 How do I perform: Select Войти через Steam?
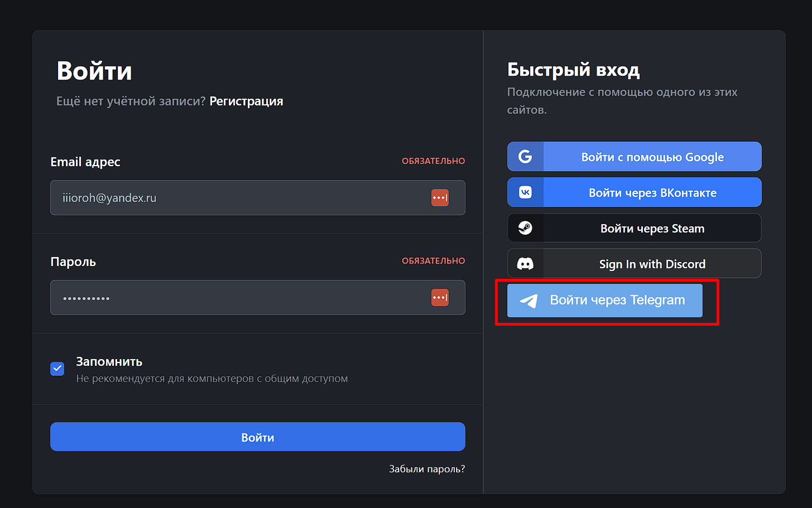coord(635,228)
